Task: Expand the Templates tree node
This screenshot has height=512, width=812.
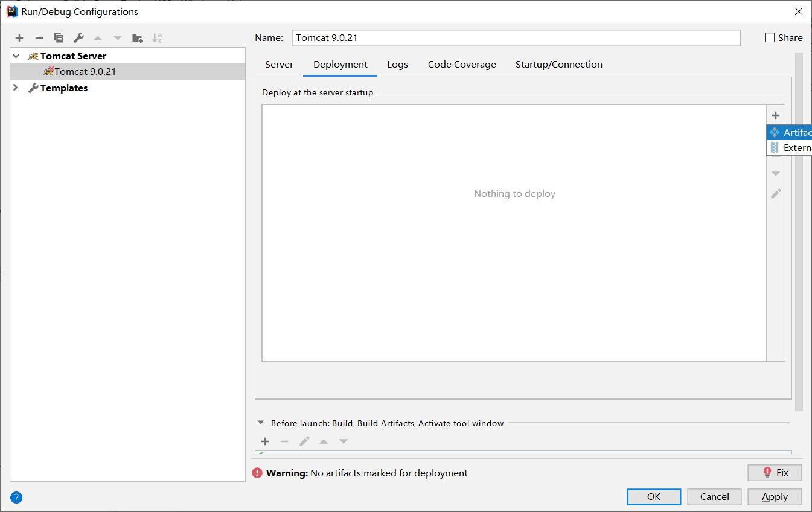Action: 16,88
